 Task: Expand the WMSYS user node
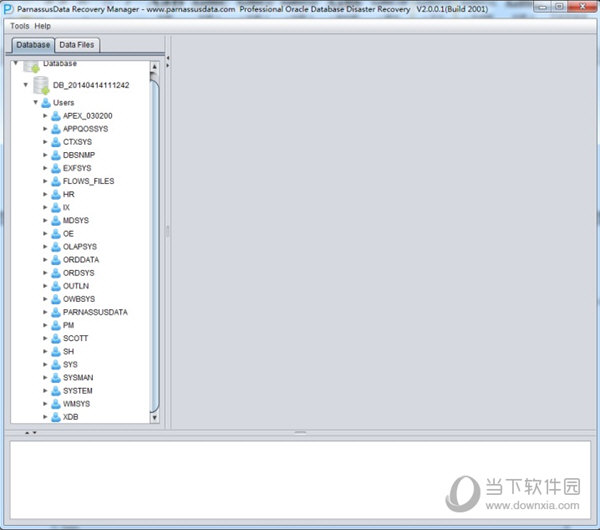[x=45, y=404]
